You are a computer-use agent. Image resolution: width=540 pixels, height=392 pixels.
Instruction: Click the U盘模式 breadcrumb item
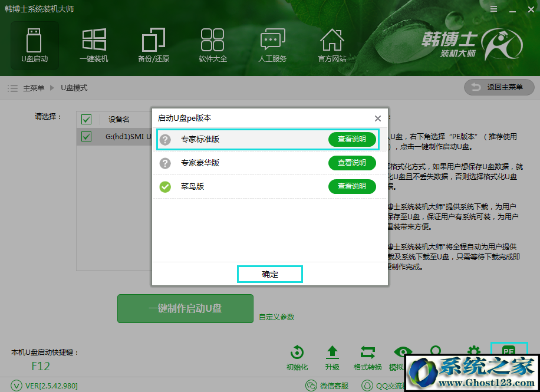pyautogui.click(x=74, y=88)
